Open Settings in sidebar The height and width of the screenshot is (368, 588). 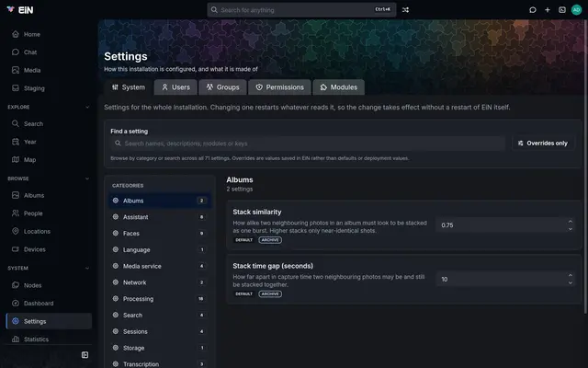point(49,321)
